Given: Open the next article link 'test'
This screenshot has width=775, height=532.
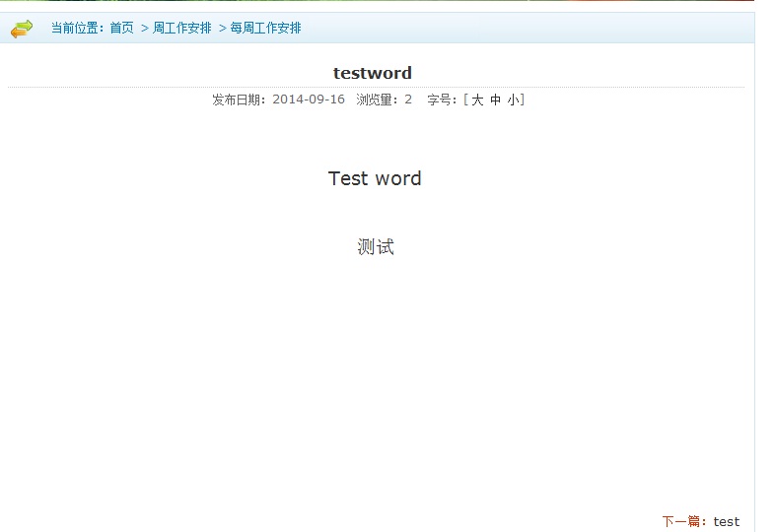Looking at the screenshot, I should 727,521.
